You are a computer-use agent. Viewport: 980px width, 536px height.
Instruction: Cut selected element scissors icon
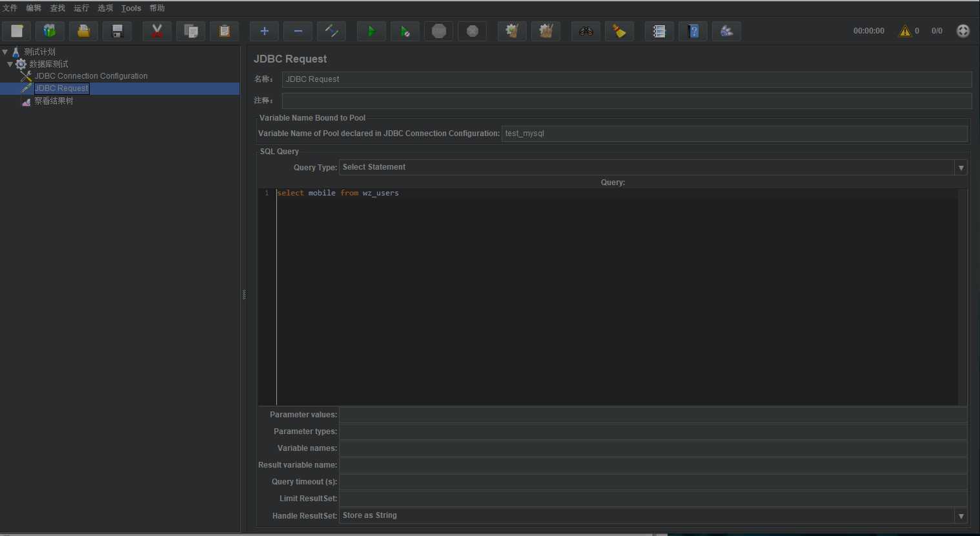(x=157, y=31)
